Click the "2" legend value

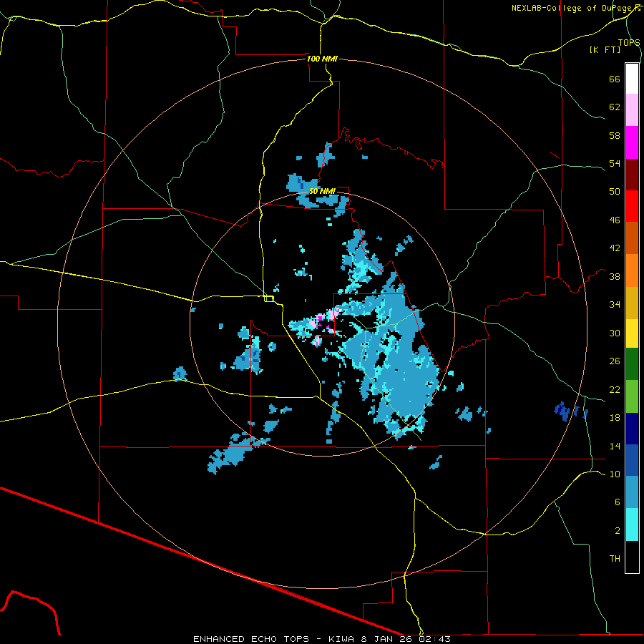[x=618, y=531]
